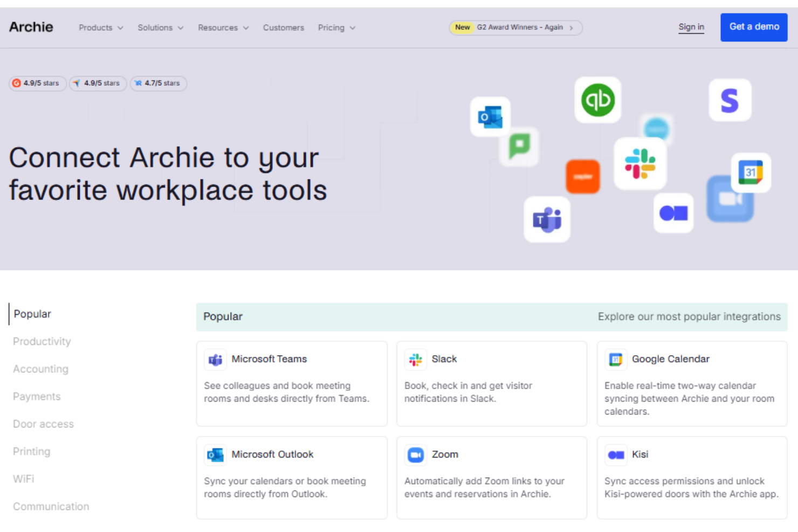Click the Google Calendar hero icon
The image size is (798, 532).
point(751,172)
